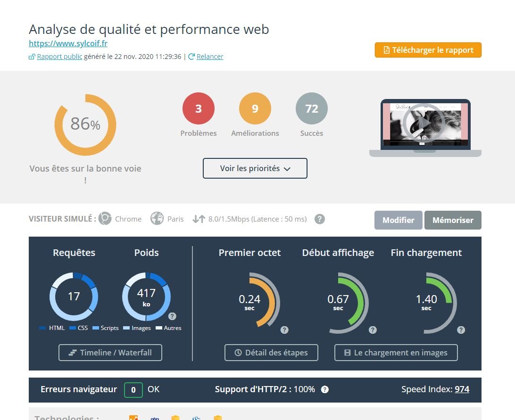Expand Voir les priorités

click(x=255, y=168)
